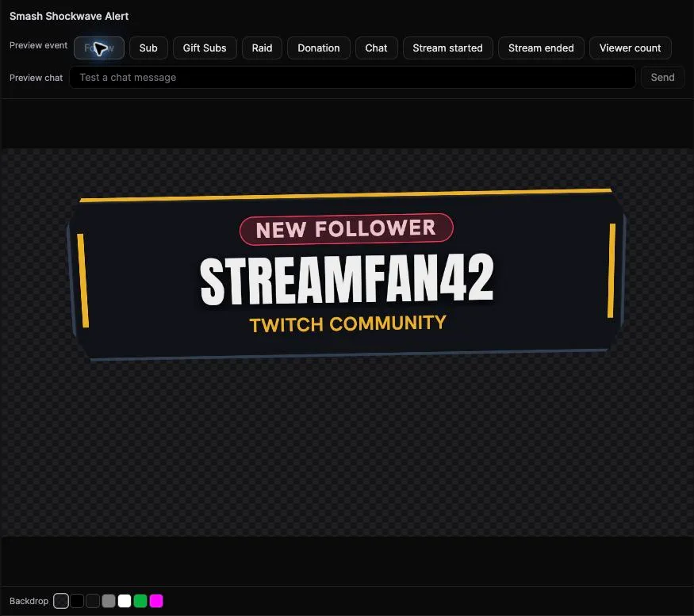Trigger the Stream ended event
This screenshot has height=616, width=694.
(x=541, y=48)
